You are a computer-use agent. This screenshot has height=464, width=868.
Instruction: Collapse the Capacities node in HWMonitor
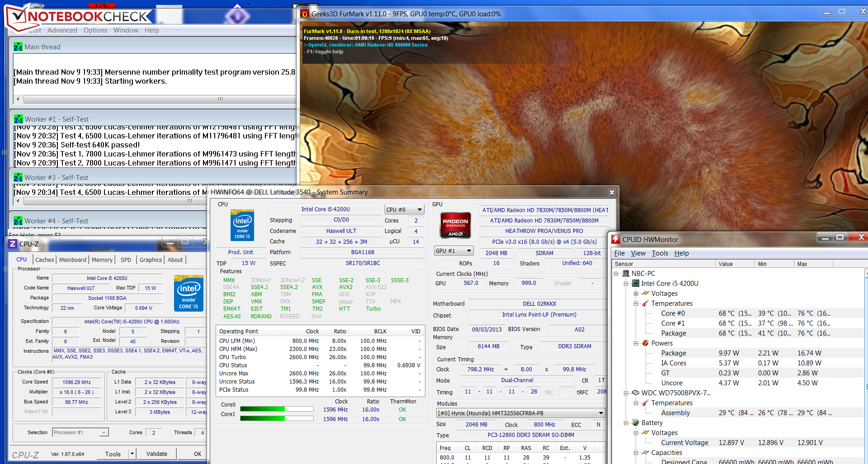pyautogui.click(x=636, y=453)
